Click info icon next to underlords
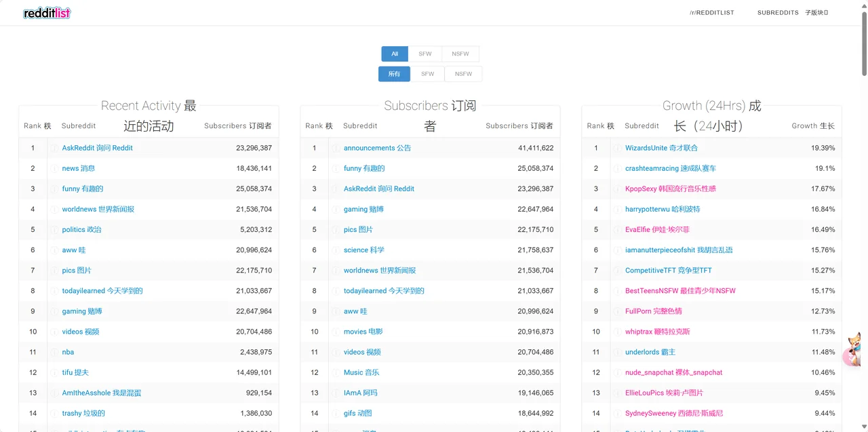The height and width of the screenshot is (432, 868). point(617,352)
